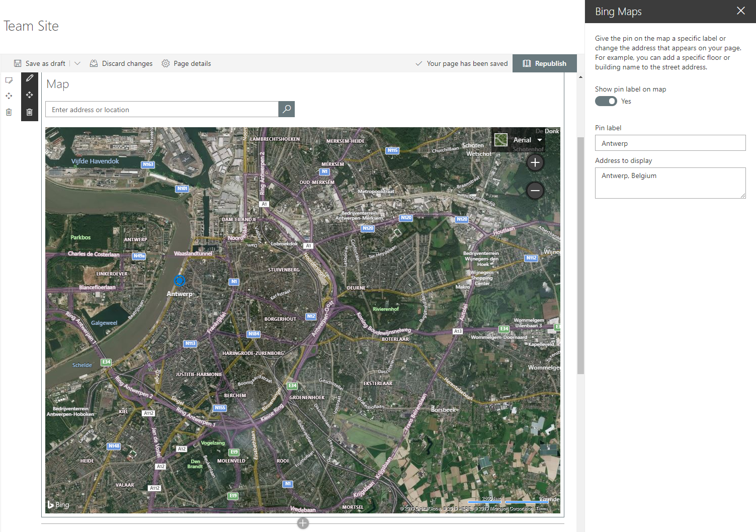756x532 pixels.
Task: Click the move section icon in left margin
Action: tap(9, 96)
